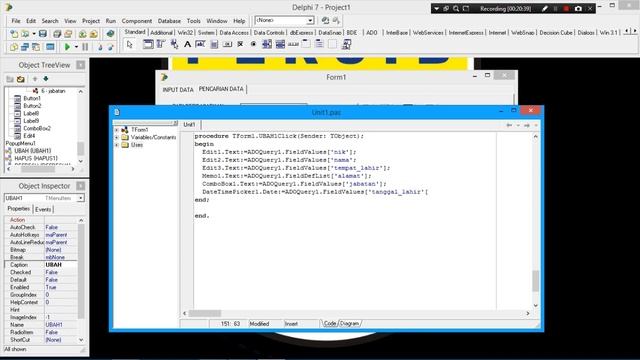
Task: Run the project with the green play icon
Action: pyautogui.click(x=67, y=47)
